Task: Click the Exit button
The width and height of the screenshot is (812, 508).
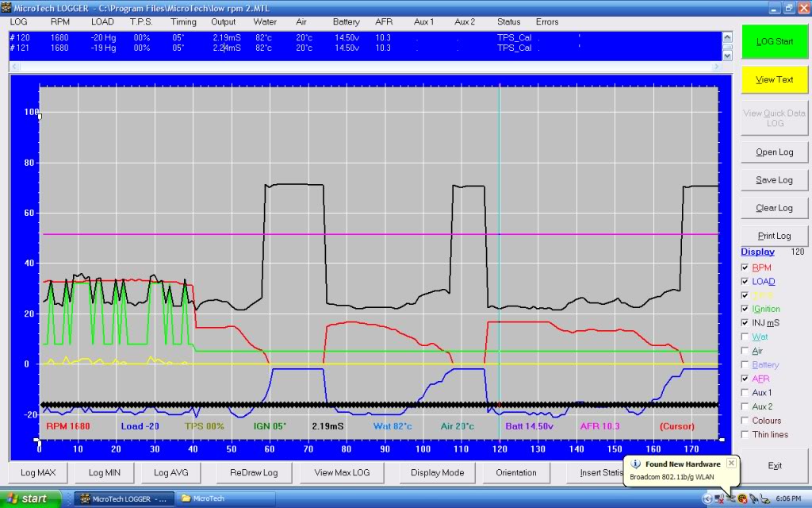Action: [774, 465]
